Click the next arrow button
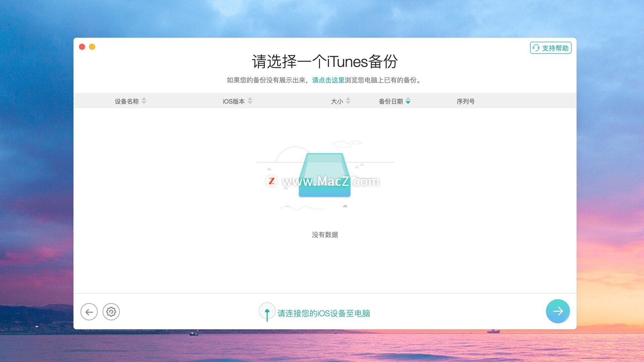This screenshot has height=362, width=644. (558, 311)
